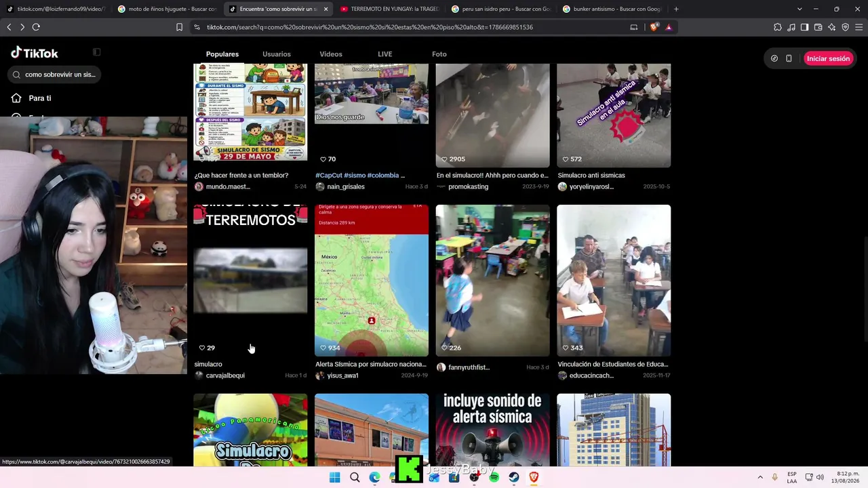Image resolution: width=868 pixels, height=488 pixels.
Task: Open the 'Simulacro anti sísmica en el aula' thumbnail
Action: click(x=614, y=115)
